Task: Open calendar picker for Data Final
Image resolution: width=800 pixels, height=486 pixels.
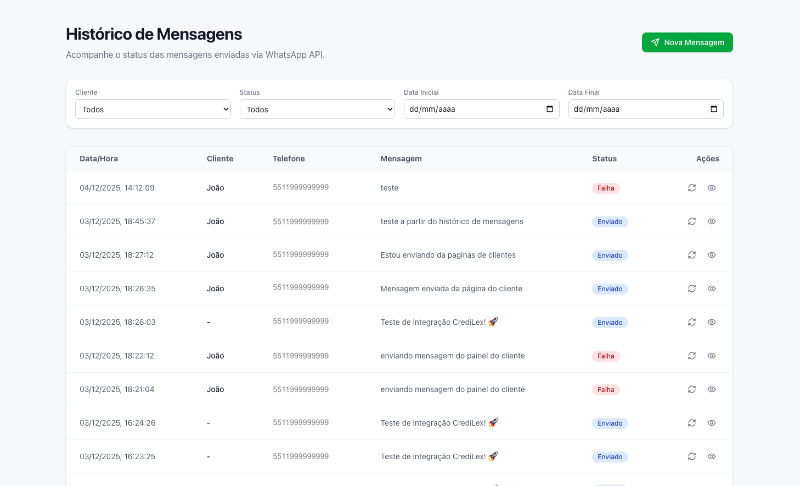Action: click(713, 109)
